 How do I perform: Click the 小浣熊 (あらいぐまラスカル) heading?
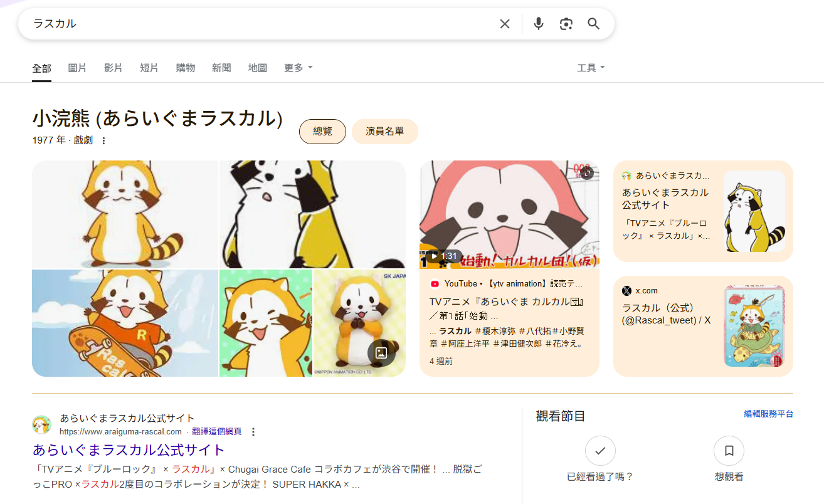157,118
